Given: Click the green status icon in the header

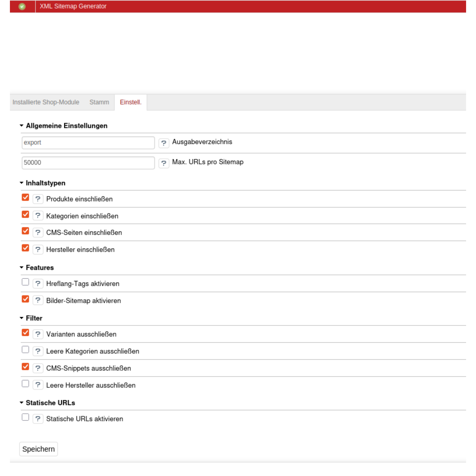Looking at the screenshot, I should click(x=23, y=6).
